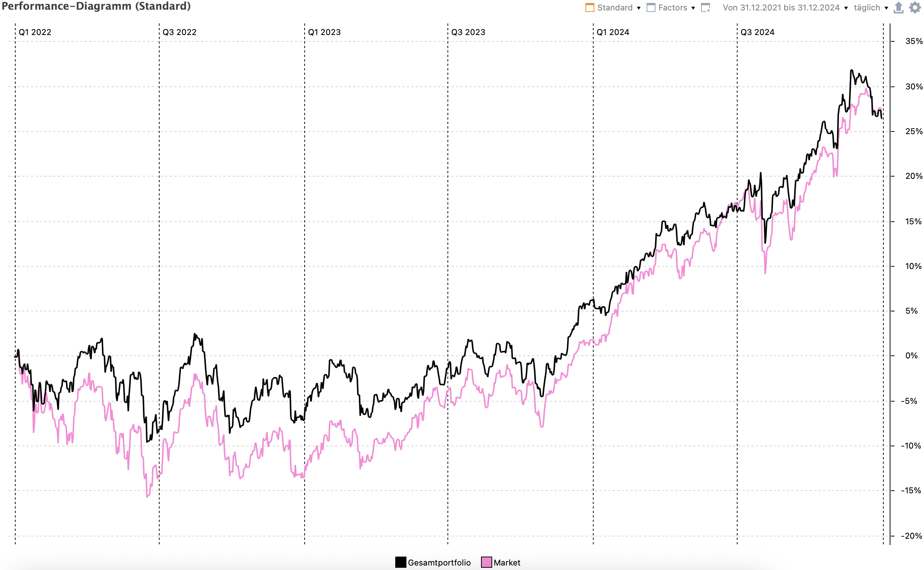Click the Performance-Diagramm (Standard) title
This screenshot has height=570, width=924.
coord(96,6)
